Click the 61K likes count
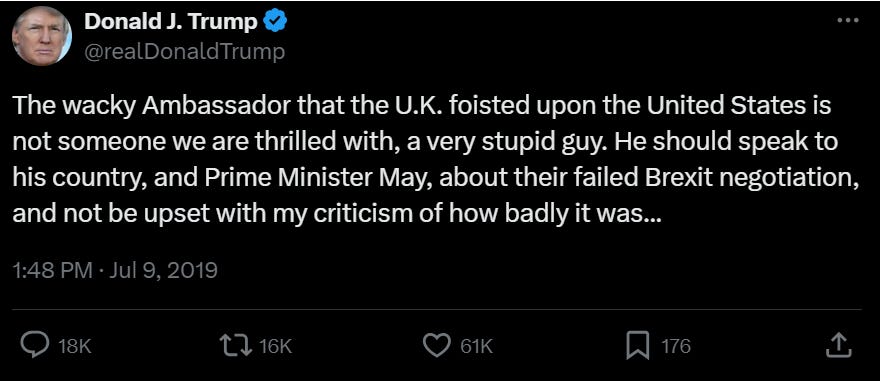Image resolution: width=880 pixels, height=381 pixels. pos(476,346)
